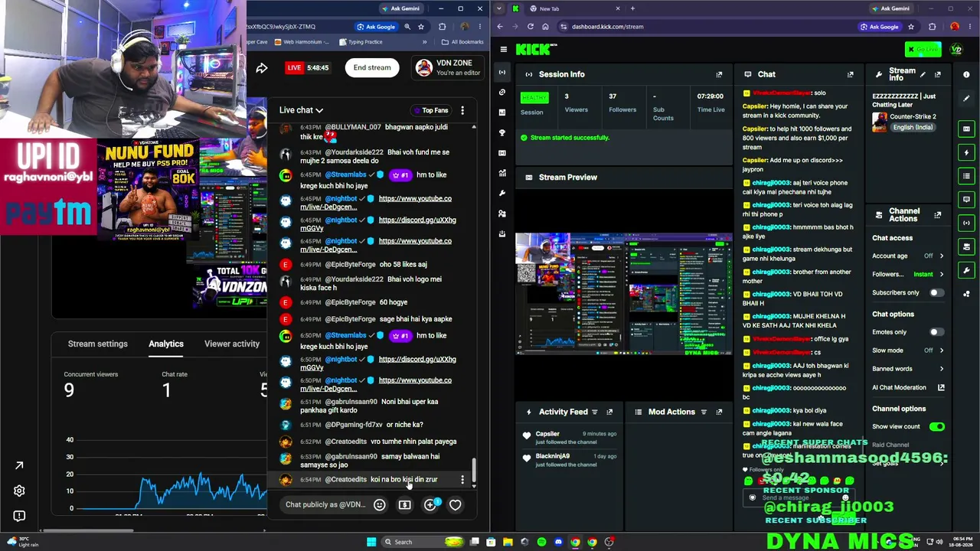Send a heart reaction in YouTube chat

pyautogui.click(x=455, y=505)
